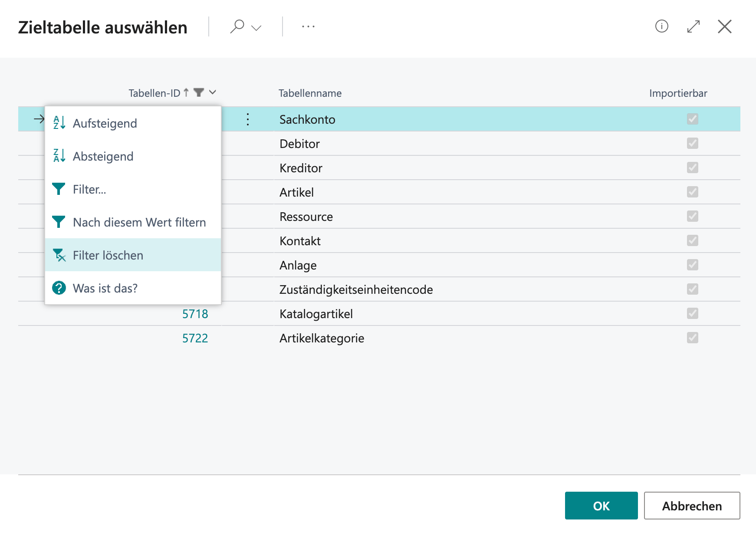Select the Anlage table name
Screen dimensions: 756x539
(298, 265)
